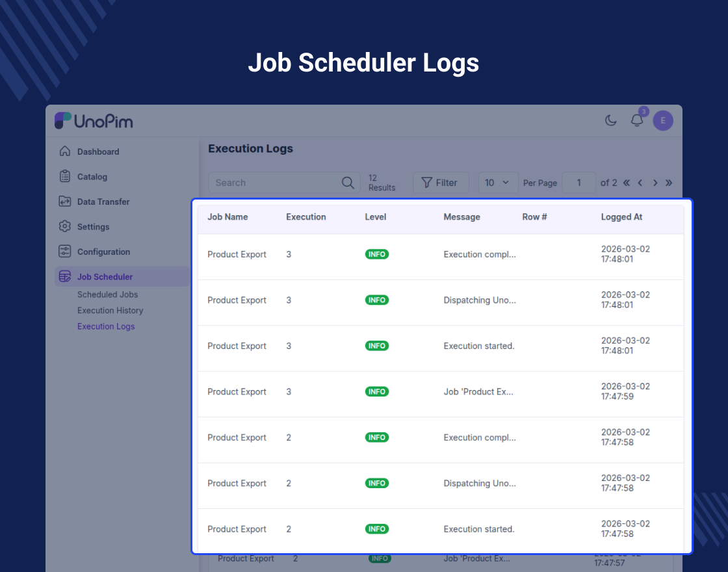Open the Dashboard home icon
Viewport: 728px width, 572px height.
pos(64,151)
